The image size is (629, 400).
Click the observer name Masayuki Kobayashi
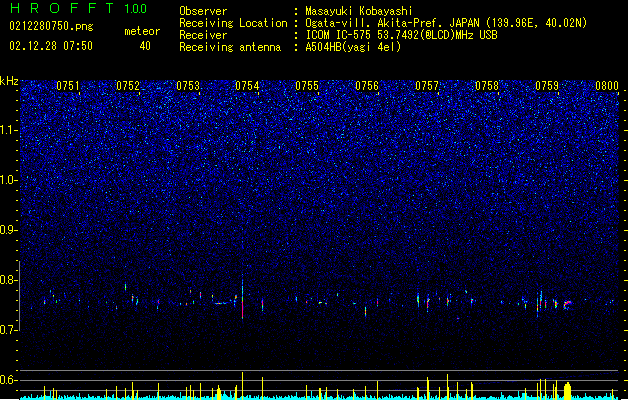pyautogui.click(x=359, y=11)
